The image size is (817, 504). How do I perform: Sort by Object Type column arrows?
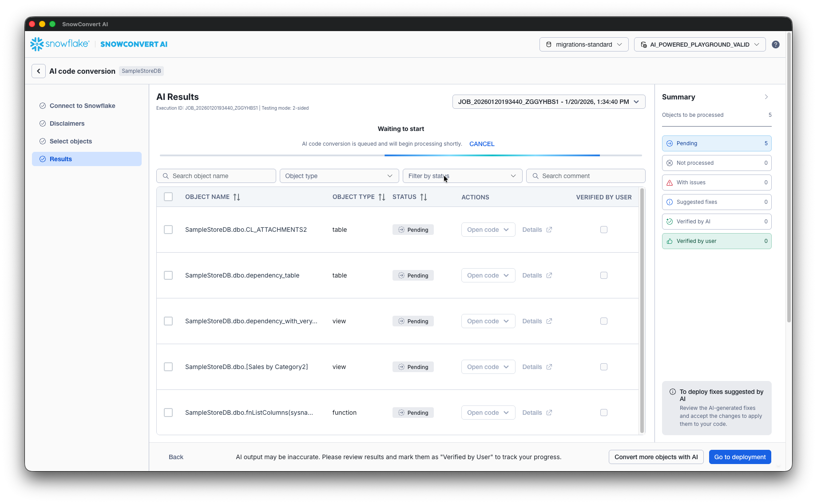coord(382,197)
